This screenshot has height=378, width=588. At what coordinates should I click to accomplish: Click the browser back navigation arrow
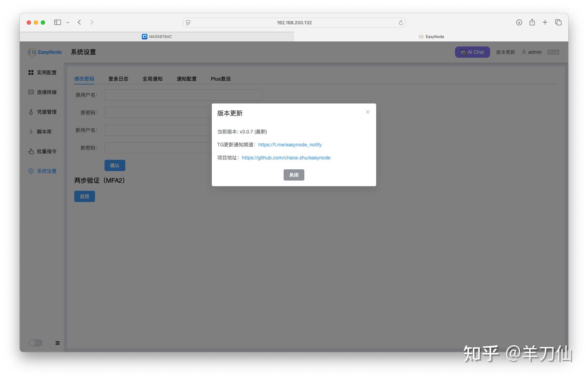coord(79,22)
